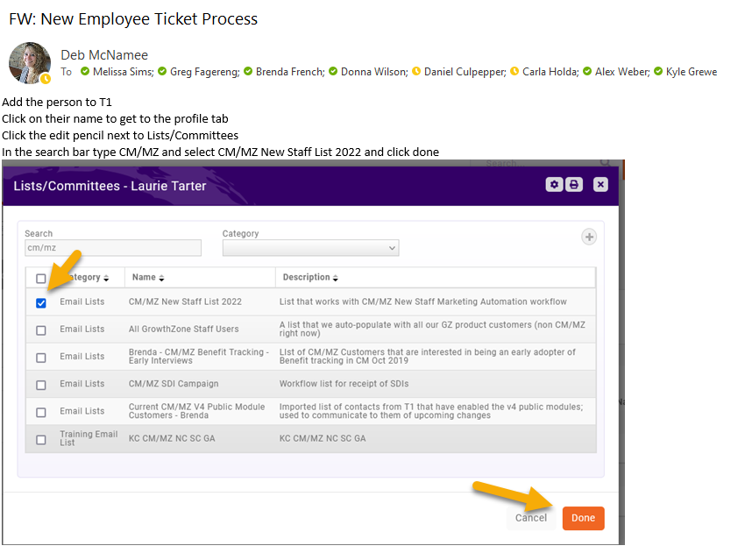This screenshot has height=560, width=738.
Task: Click recipient name Brenda French
Action: tap(290, 72)
